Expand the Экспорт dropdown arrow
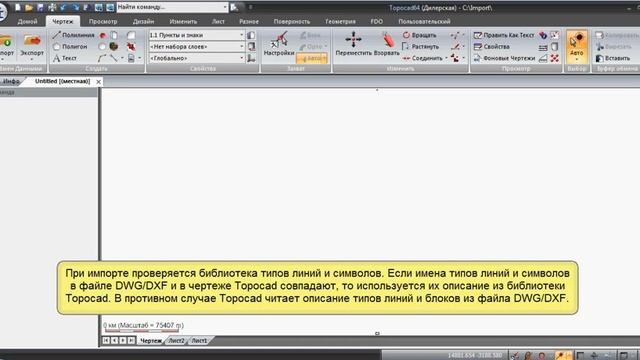 (x=32, y=60)
